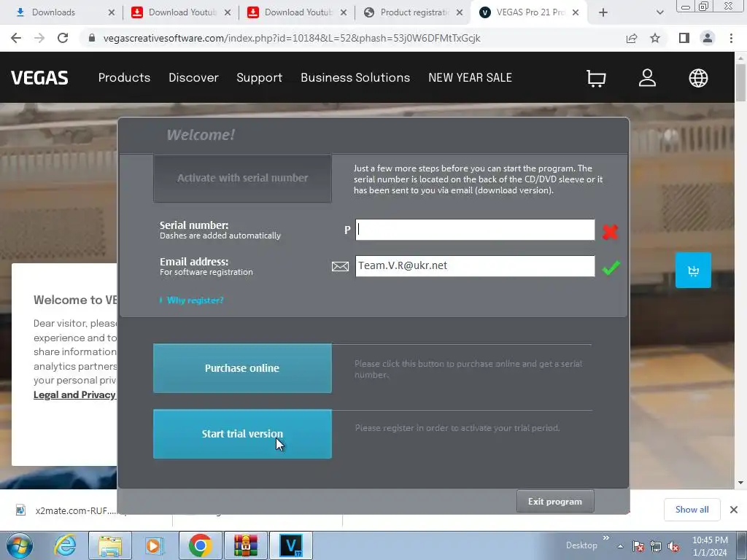Open the NEW YEAR SALE link
Screen dimensions: 747x560
[x=471, y=77]
